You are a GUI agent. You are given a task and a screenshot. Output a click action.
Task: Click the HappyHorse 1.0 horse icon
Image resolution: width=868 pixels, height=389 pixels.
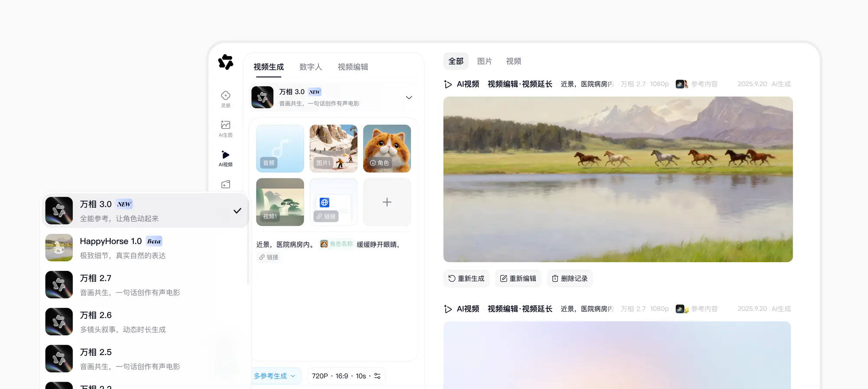point(59,247)
